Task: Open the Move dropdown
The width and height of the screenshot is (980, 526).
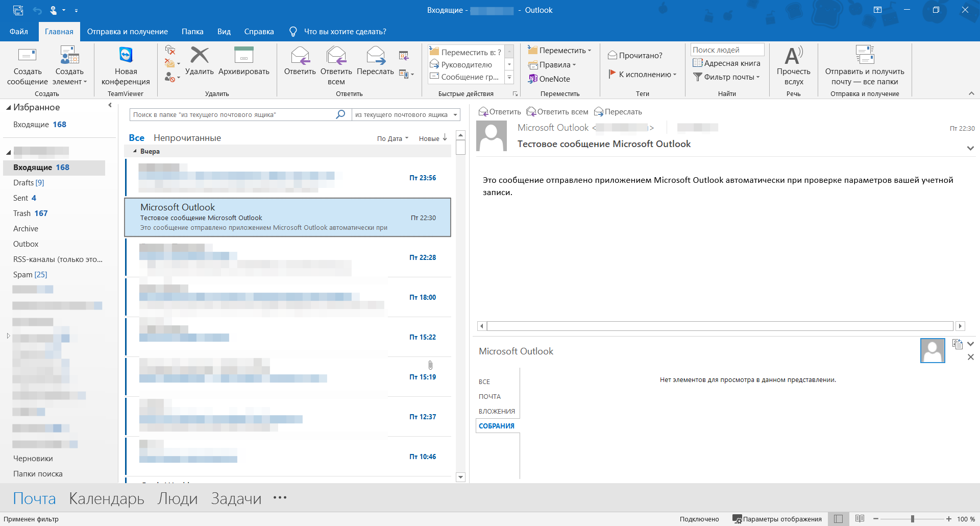Action: (x=559, y=50)
